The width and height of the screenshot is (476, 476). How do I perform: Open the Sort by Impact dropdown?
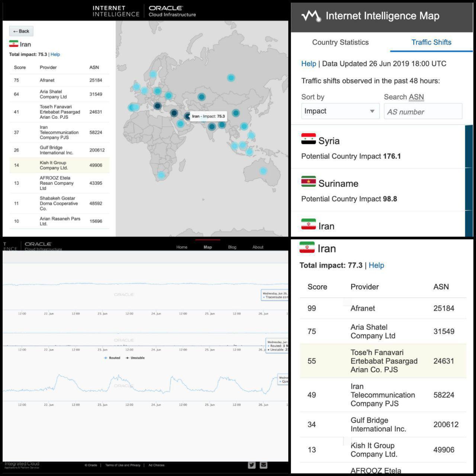[x=340, y=111]
